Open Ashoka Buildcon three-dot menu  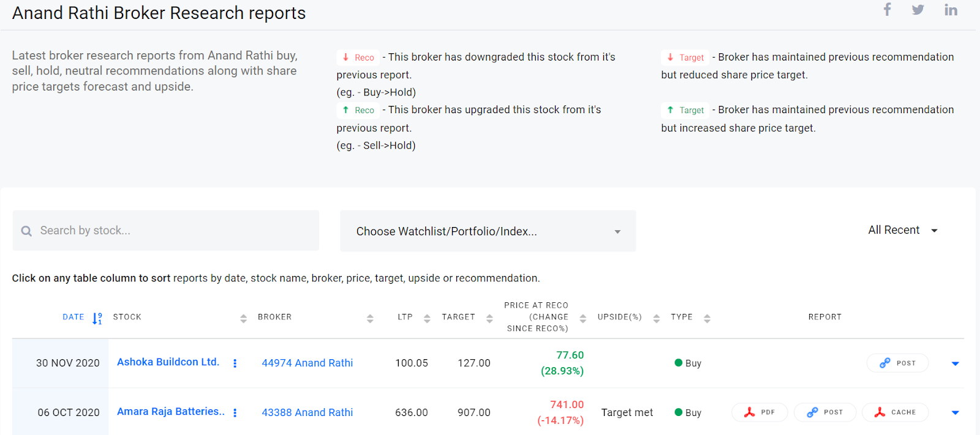tap(235, 363)
